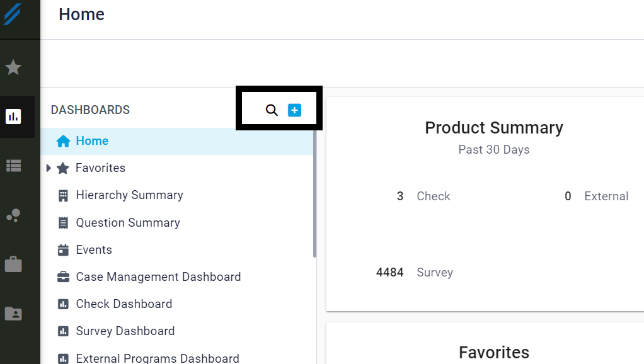Click the contact folder icon in left rail
The width and height of the screenshot is (644, 364).
(13, 313)
